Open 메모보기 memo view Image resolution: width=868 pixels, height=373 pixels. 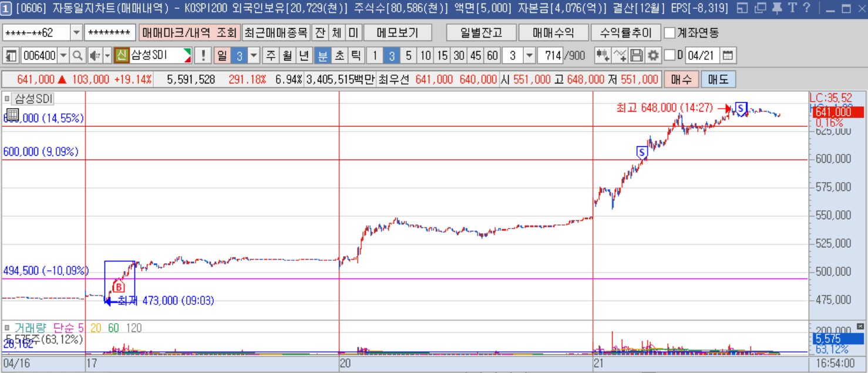point(398,32)
